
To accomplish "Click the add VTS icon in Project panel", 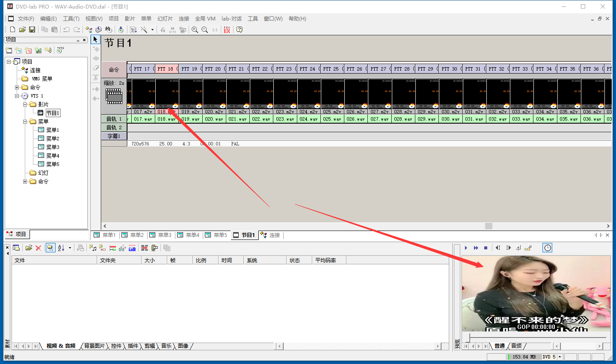I will coord(60,50).
